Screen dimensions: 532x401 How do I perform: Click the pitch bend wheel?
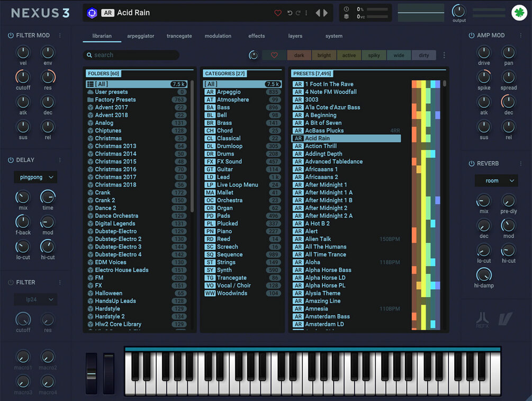91,374
